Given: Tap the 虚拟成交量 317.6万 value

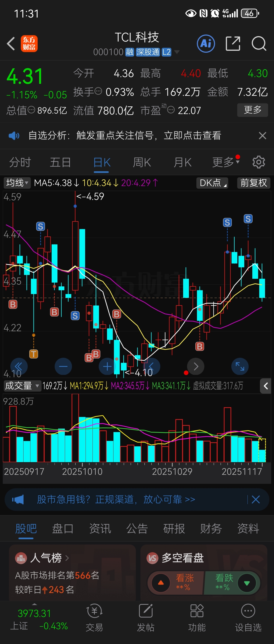Looking at the screenshot, I should coord(218,386).
